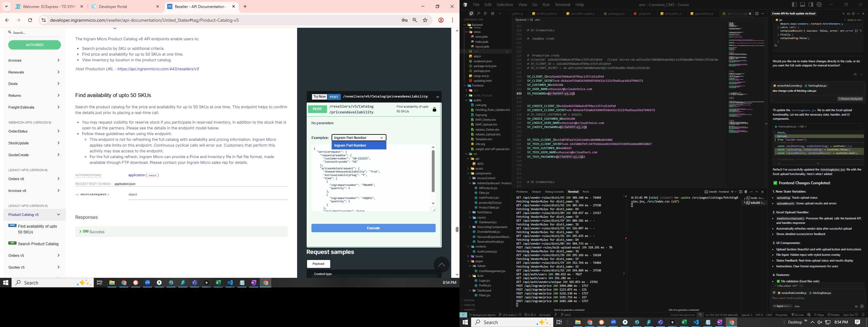The height and width of the screenshot is (327, 868).
Task: Click the scroll-to-top circle arrow
Action: coord(441,265)
